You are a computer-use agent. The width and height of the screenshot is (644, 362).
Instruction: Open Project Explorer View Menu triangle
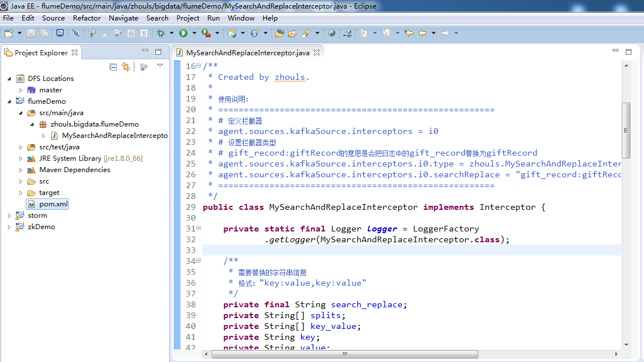pyautogui.click(x=160, y=66)
